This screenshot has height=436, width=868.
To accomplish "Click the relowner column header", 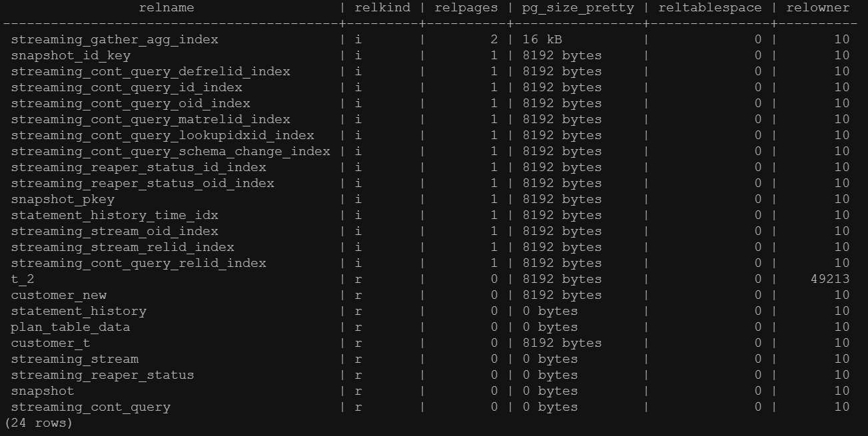I will [x=818, y=8].
